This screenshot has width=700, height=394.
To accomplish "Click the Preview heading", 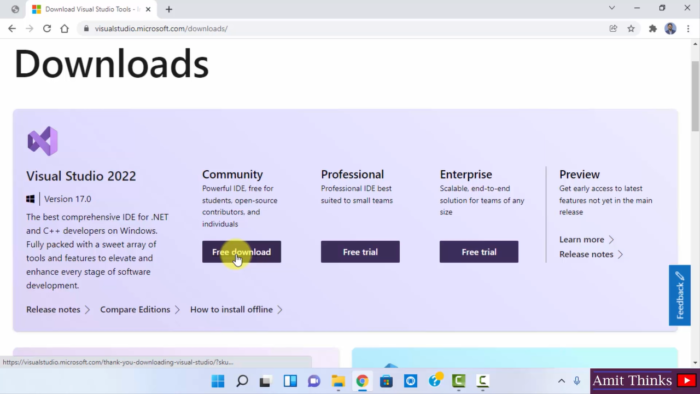I will (579, 174).
